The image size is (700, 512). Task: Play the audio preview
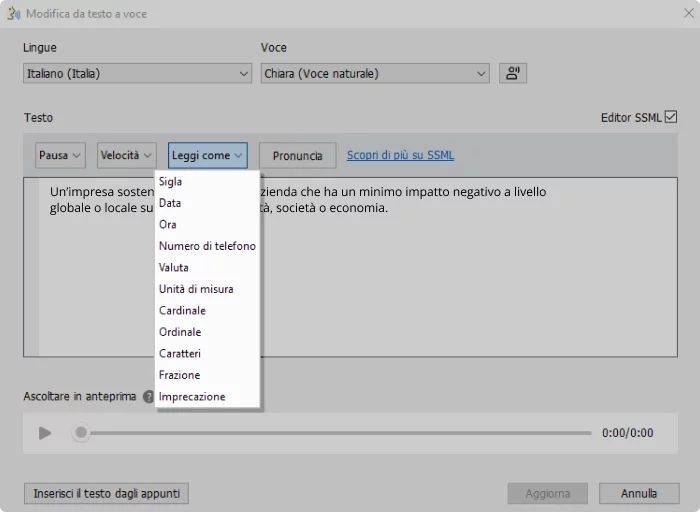pos(45,433)
